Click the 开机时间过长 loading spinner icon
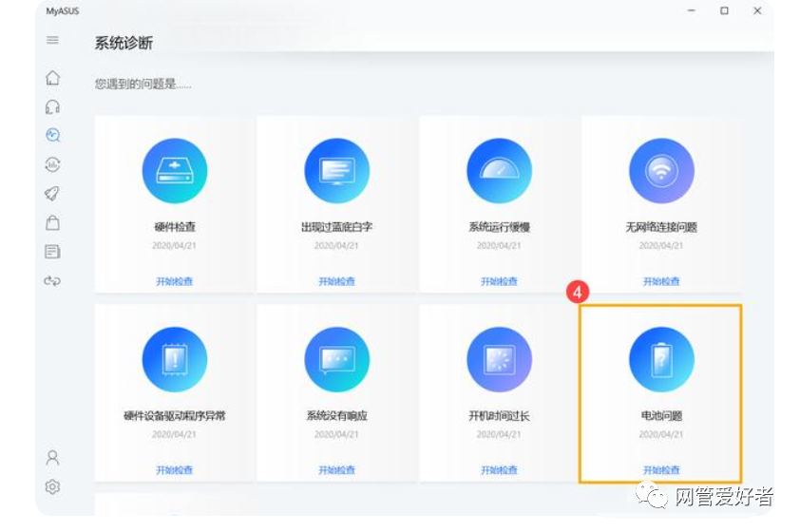 (x=499, y=359)
